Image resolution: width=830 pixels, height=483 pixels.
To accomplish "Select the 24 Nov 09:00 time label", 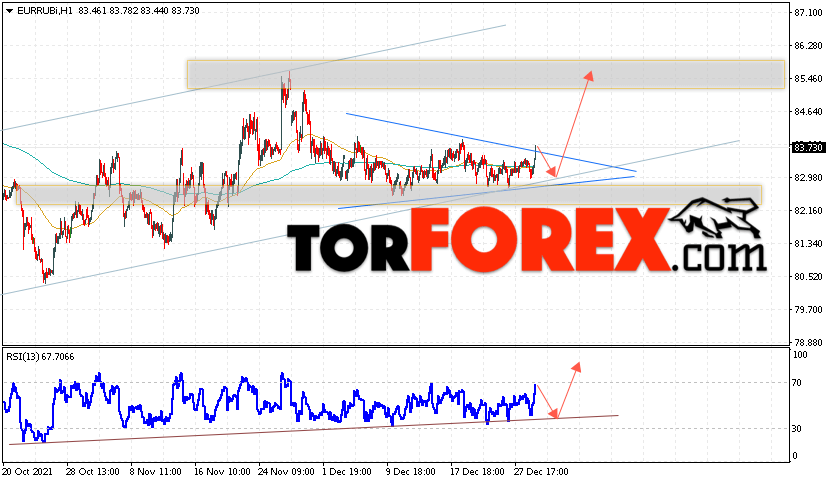I will coord(286,472).
